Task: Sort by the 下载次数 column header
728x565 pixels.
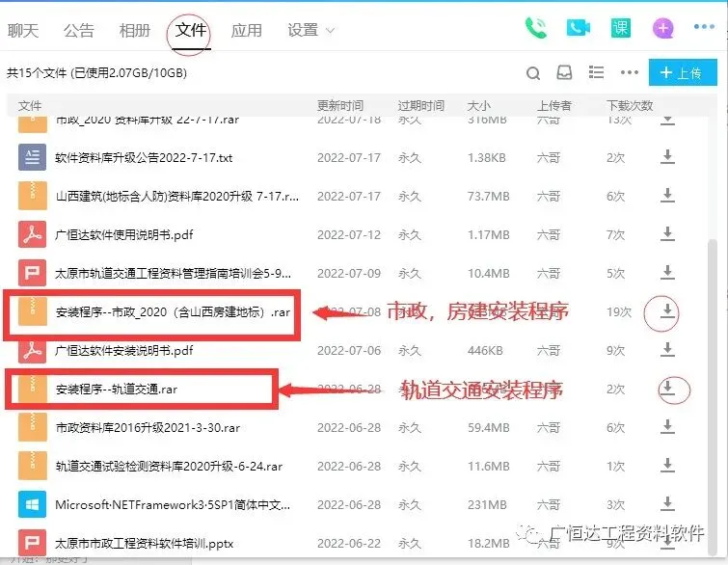Action: 630,105
